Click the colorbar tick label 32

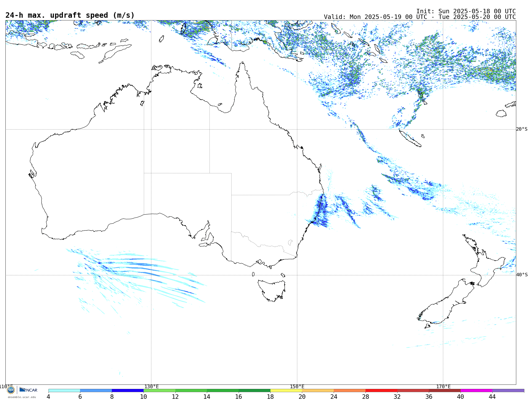[397, 397]
